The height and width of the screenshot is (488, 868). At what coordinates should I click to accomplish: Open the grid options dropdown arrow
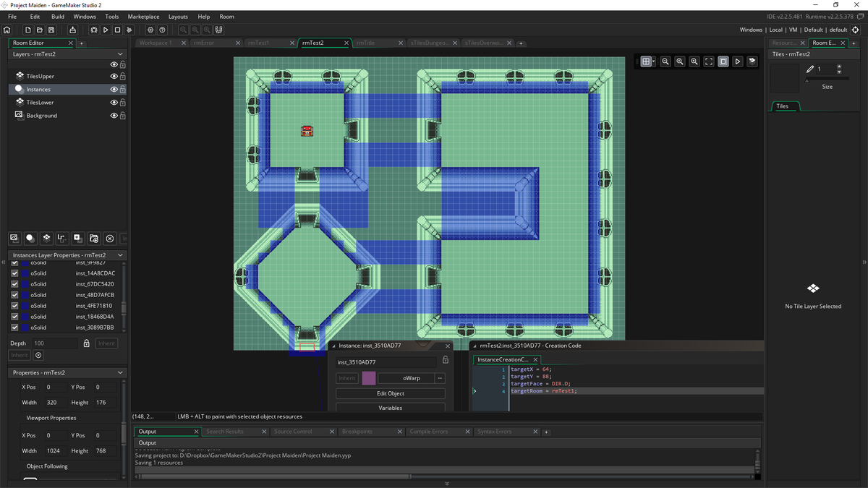[x=654, y=61]
